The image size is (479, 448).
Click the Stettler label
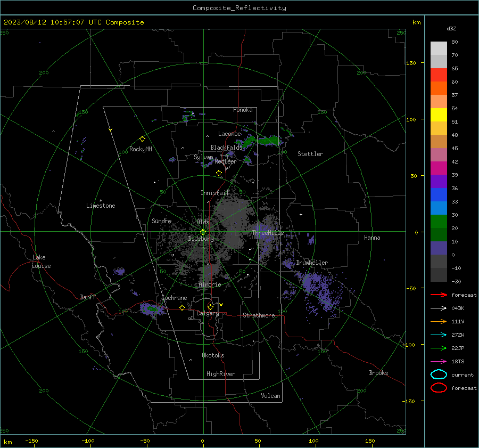pos(310,154)
